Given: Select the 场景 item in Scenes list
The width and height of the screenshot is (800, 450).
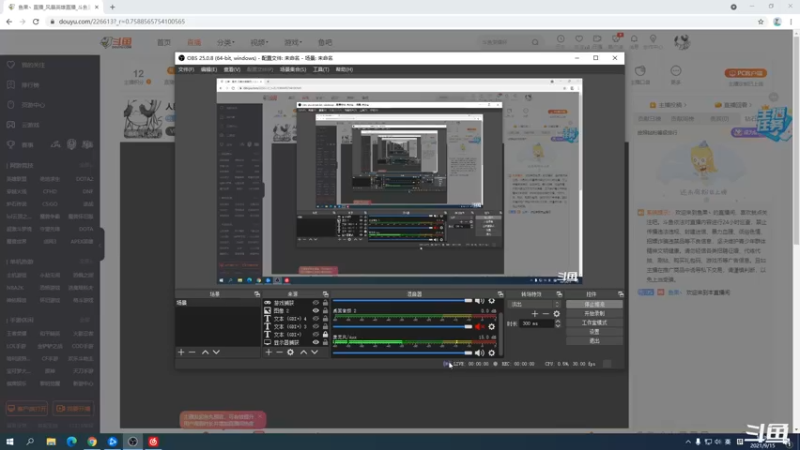Looking at the screenshot, I should click(x=218, y=303).
